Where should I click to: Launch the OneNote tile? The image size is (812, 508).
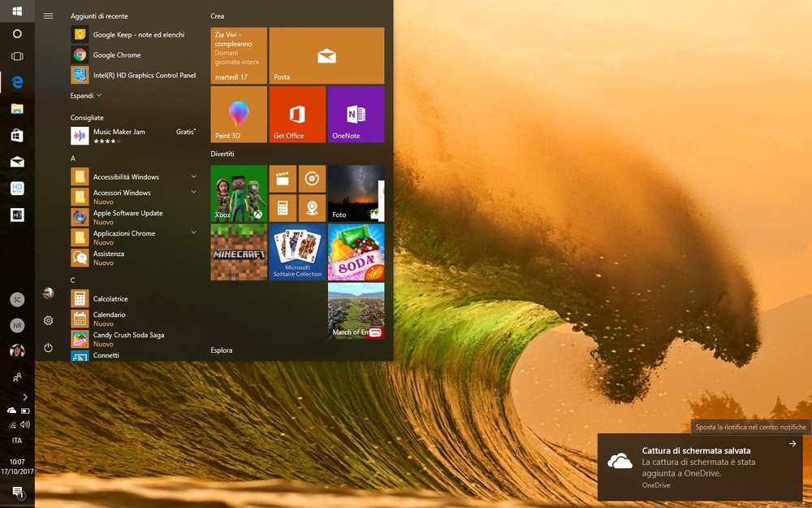point(356,115)
